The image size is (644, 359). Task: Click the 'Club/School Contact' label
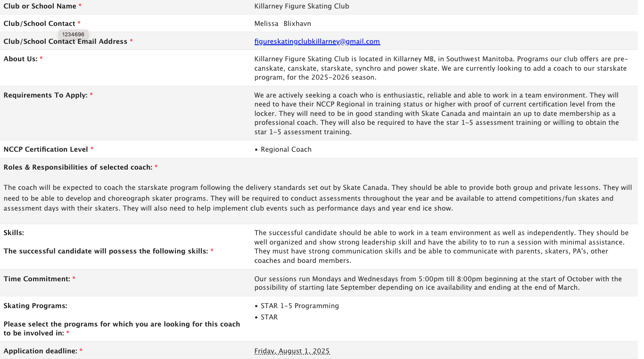pos(39,24)
